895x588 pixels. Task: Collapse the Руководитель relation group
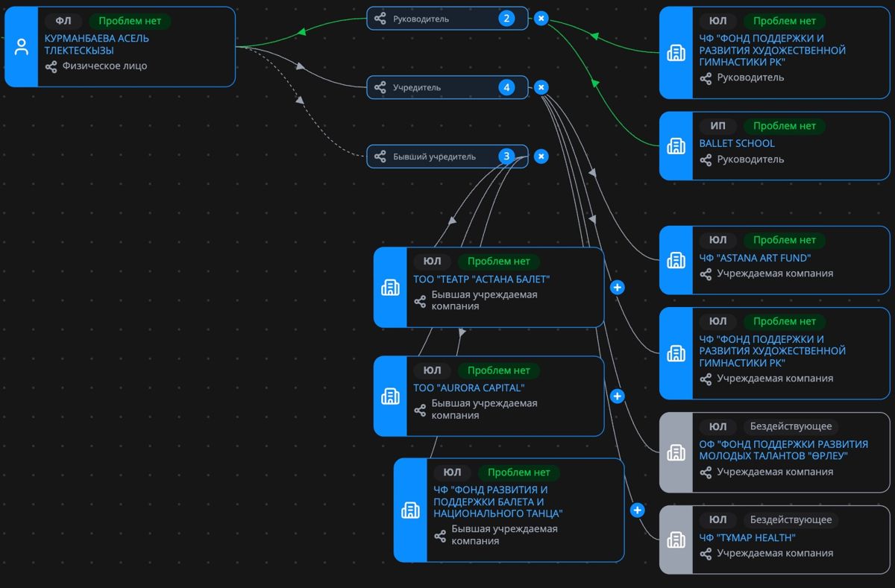[542, 19]
